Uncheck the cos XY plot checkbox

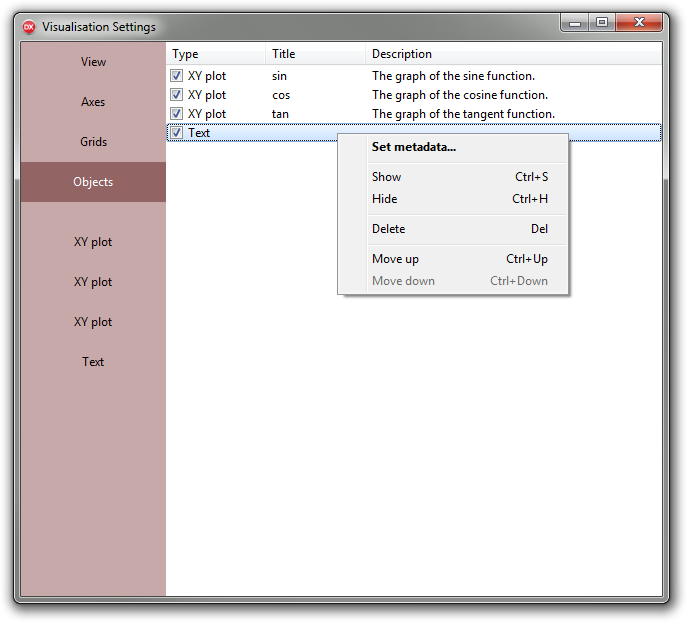tap(176, 95)
